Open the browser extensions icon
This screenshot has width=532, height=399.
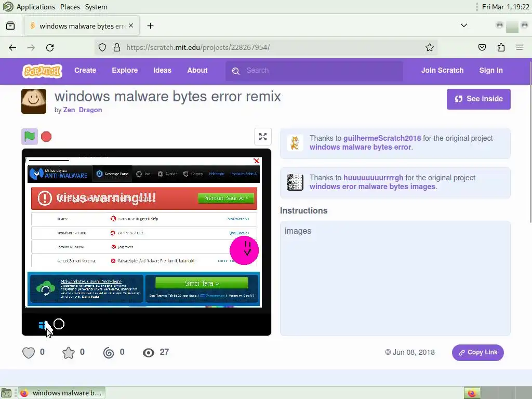pyautogui.click(x=501, y=47)
